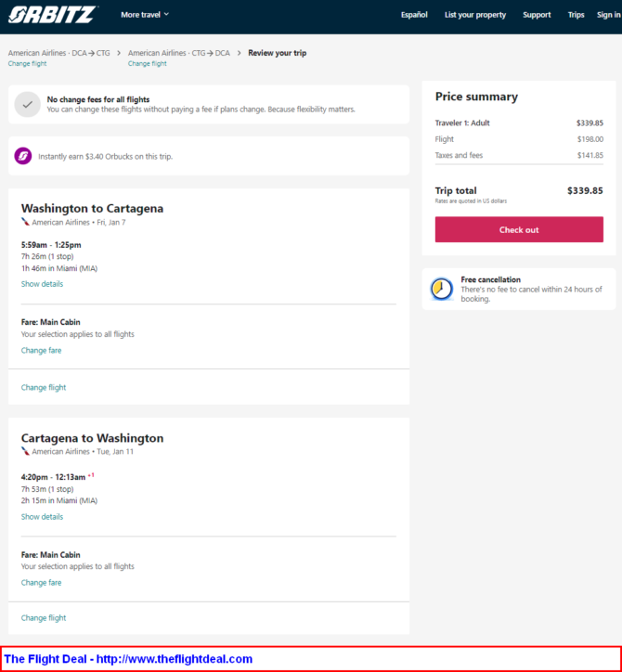Click the Cartagena to Washington heading
The width and height of the screenshot is (622, 672).
92,438
